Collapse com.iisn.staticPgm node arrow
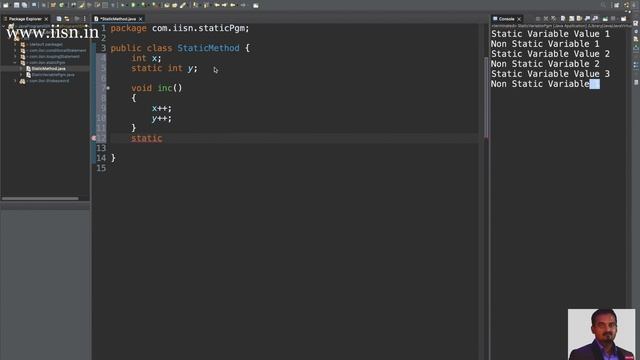This screenshot has height=360, width=640. pos(16,62)
